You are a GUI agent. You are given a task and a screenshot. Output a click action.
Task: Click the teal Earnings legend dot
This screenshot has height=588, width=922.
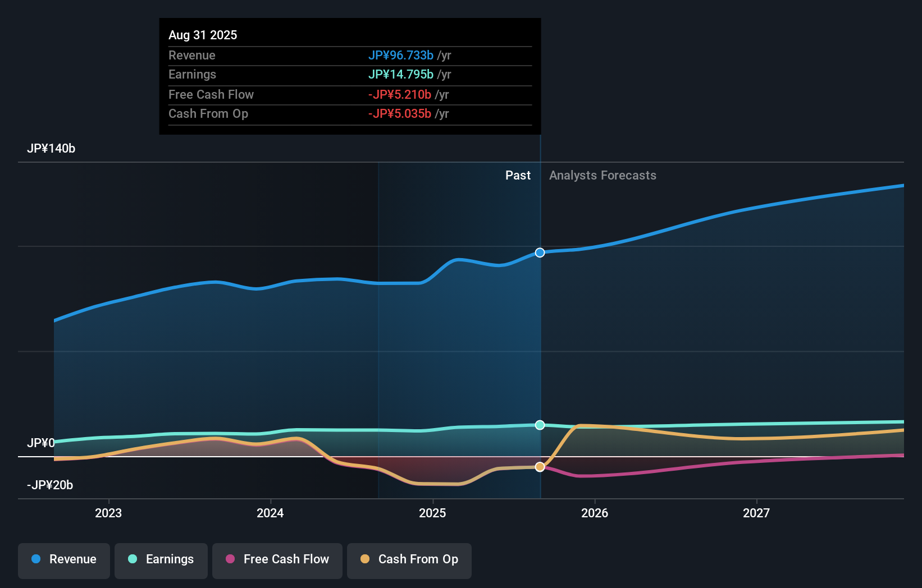click(x=133, y=559)
